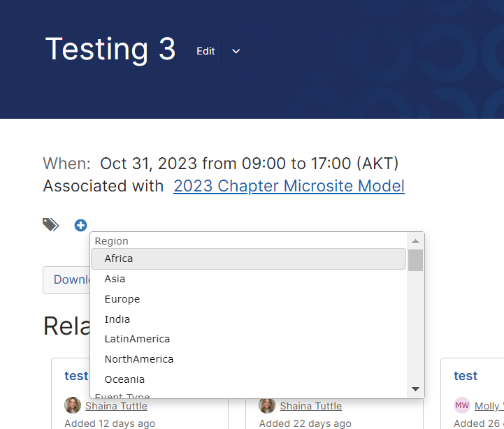Open the Molly author link
Screen dimensions: 504x429
click(x=488, y=406)
